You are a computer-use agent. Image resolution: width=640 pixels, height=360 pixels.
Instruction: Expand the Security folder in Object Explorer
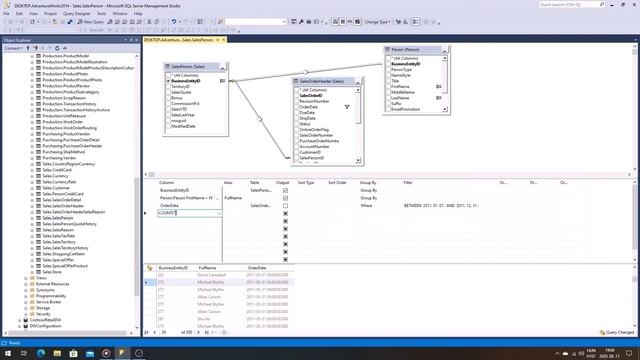(26, 314)
